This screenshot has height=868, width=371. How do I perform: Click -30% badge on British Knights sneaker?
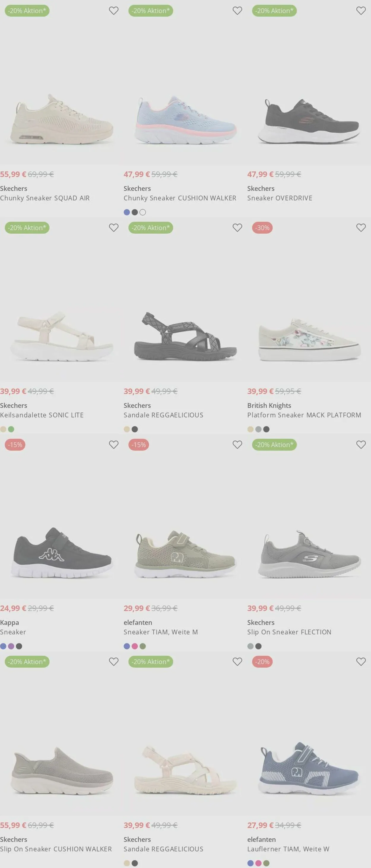[x=262, y=228]
